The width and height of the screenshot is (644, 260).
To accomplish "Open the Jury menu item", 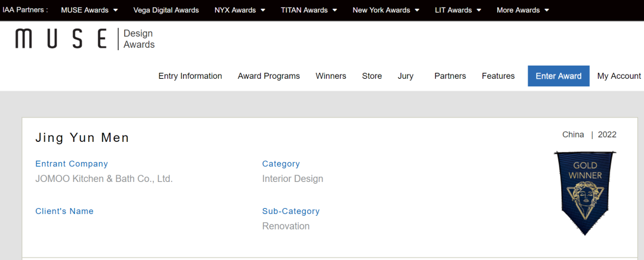I will pyautogui.click(x=405, y=76).
